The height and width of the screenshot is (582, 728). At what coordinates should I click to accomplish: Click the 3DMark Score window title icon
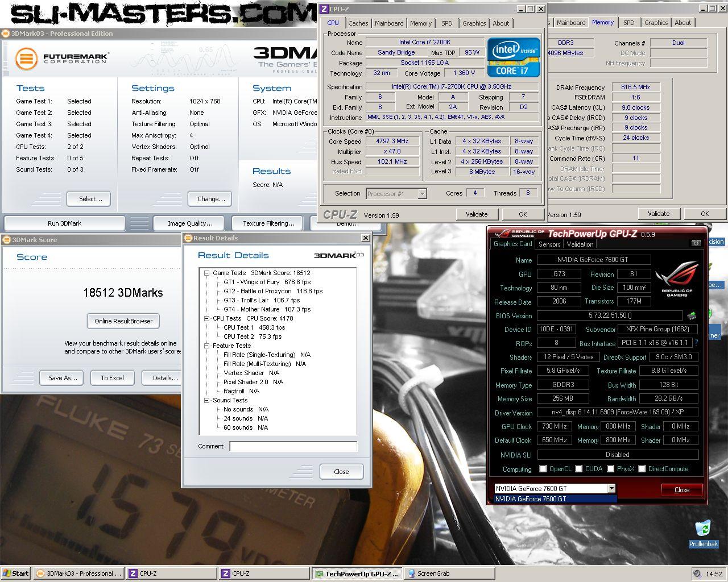[x=7, y=240]
